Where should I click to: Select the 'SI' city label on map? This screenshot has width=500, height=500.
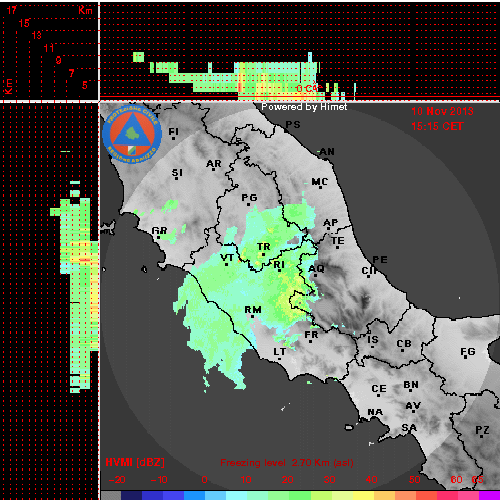click(177, 173)
